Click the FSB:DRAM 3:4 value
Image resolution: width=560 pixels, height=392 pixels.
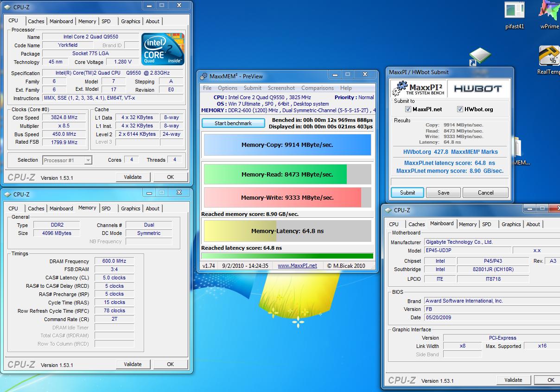(114, 270)
